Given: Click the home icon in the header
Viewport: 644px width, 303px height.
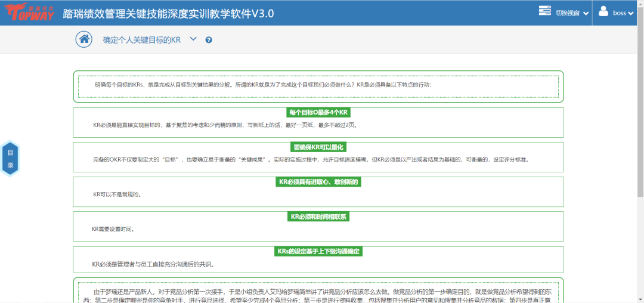Looking at the screenshot, I should [84, 39].
